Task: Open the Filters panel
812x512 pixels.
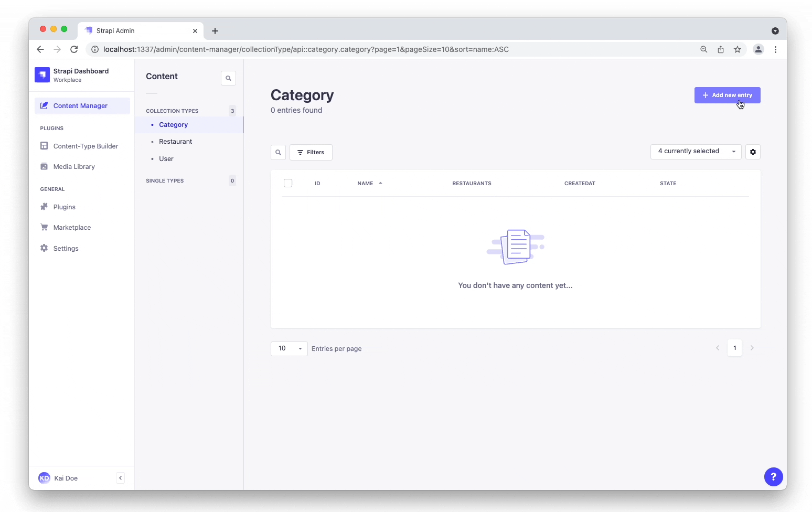Action: coord(311,152)
